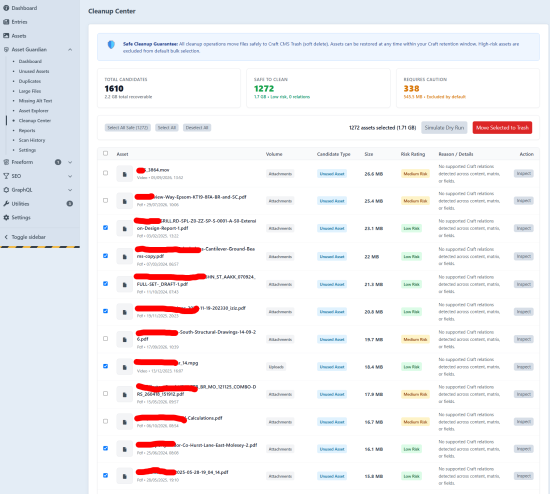Click file icon of the _3864.mov row
550x494 pixels.
[x=125, y=174]
